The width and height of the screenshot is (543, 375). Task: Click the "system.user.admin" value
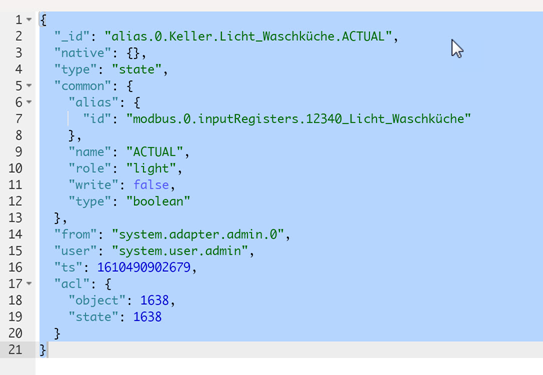click(x=180, y=251)
